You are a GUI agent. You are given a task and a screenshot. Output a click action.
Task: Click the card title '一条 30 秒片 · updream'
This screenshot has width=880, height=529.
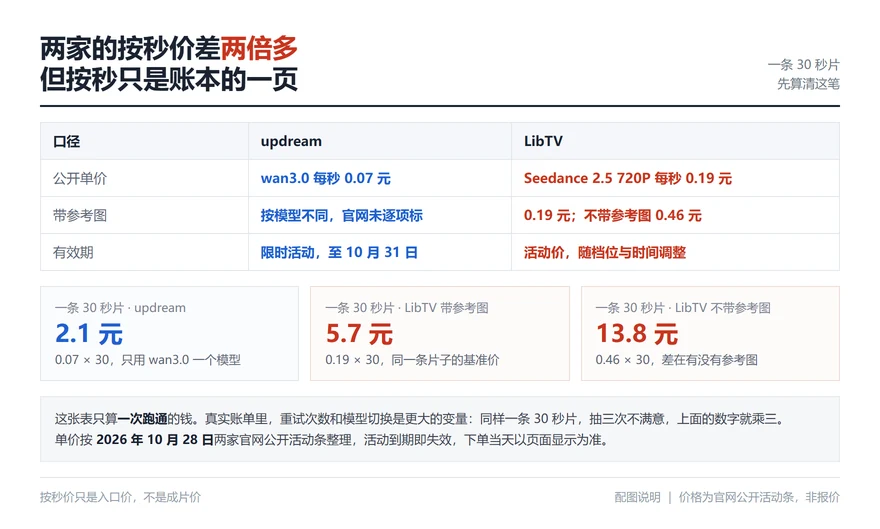click(x=120, y=307)
